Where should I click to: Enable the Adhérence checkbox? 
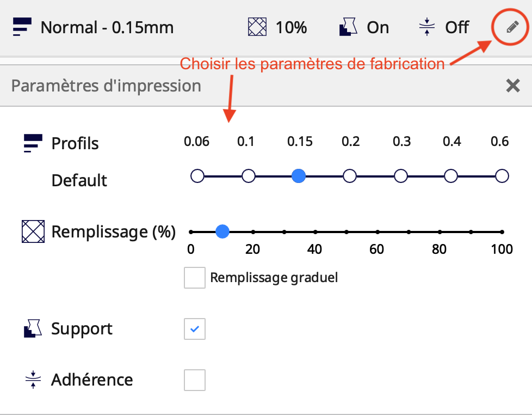click(195, 380)
